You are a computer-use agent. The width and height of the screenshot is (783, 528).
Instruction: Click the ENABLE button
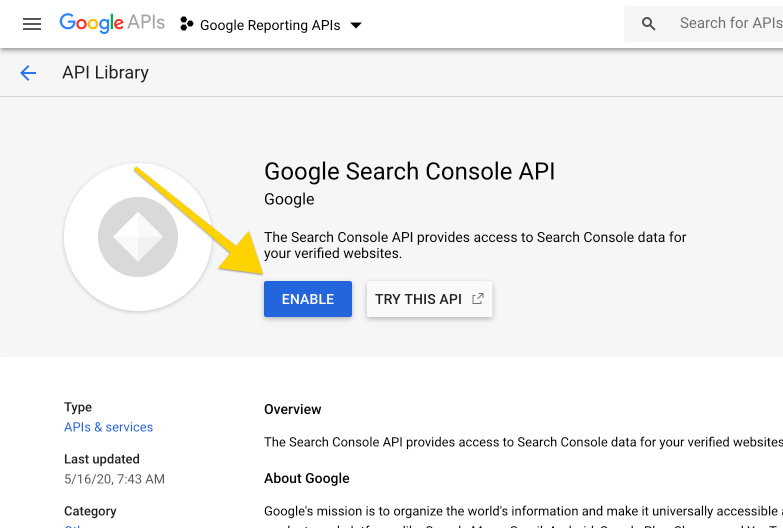tap(308, 299)
